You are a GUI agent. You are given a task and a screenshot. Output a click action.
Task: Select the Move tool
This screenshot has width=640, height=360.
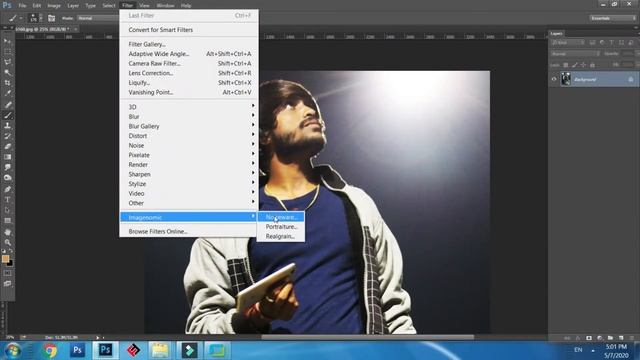7,41
